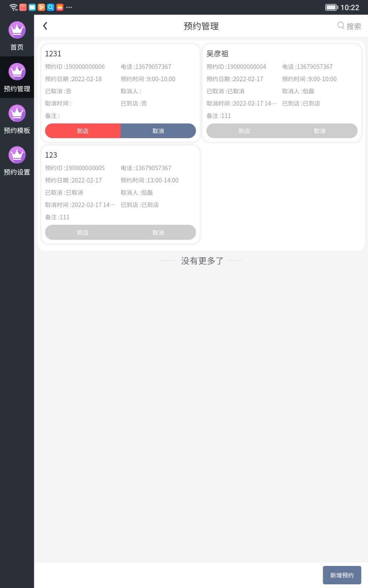The width and height of the screenshot is (368, 588).
Task: Open the 吴彦祖 reservation card title
Action: coord(217,54)
